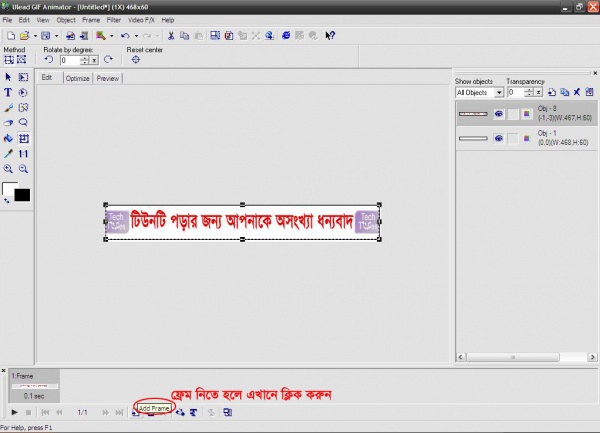The image size is (600, 433).
Task: Click object panel scrollbar left arrow
Action: pos(460,357)
